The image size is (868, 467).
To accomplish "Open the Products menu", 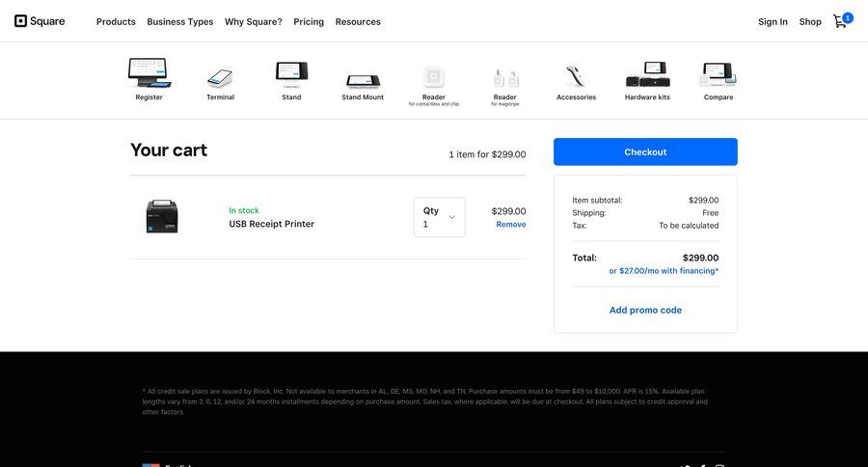I will click(116, 21).
